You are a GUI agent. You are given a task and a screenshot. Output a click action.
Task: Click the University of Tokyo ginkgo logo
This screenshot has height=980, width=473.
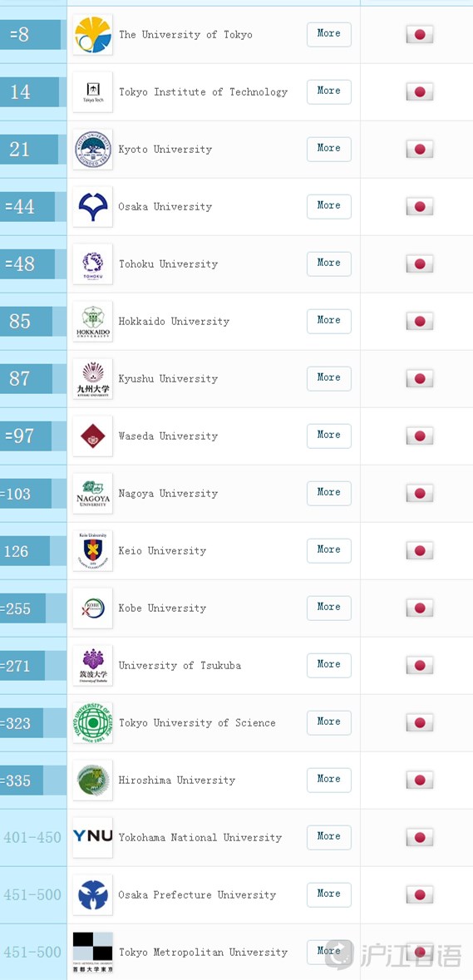click(x=92, y=34)
